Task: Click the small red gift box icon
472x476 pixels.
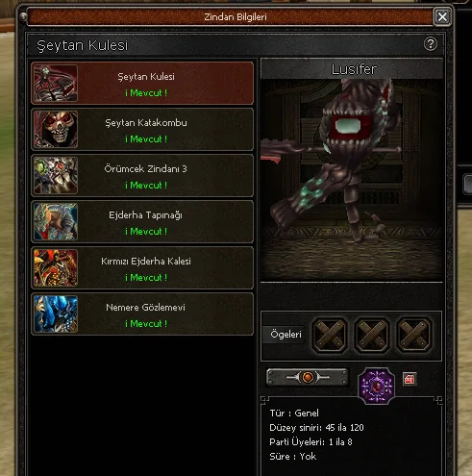Action: tap(410, 379)
